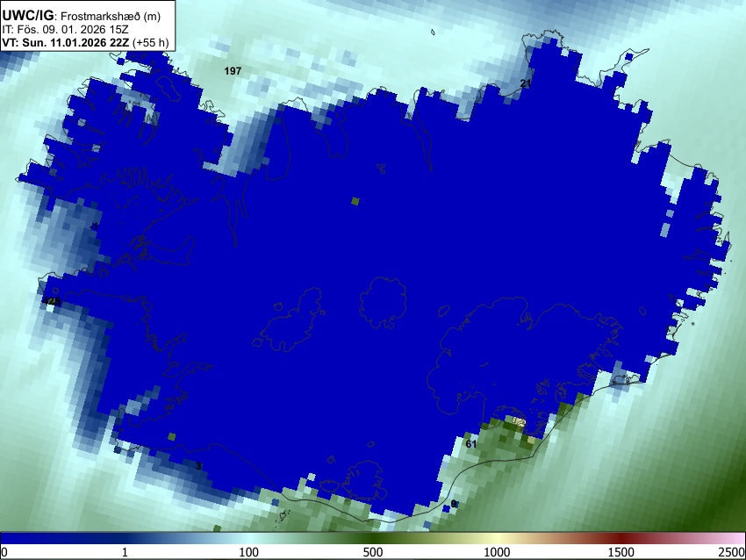The width and height of the screenshot is (746, 560).
Task: Click the "500" label on the color scale
Action: [x=373, y=552]
